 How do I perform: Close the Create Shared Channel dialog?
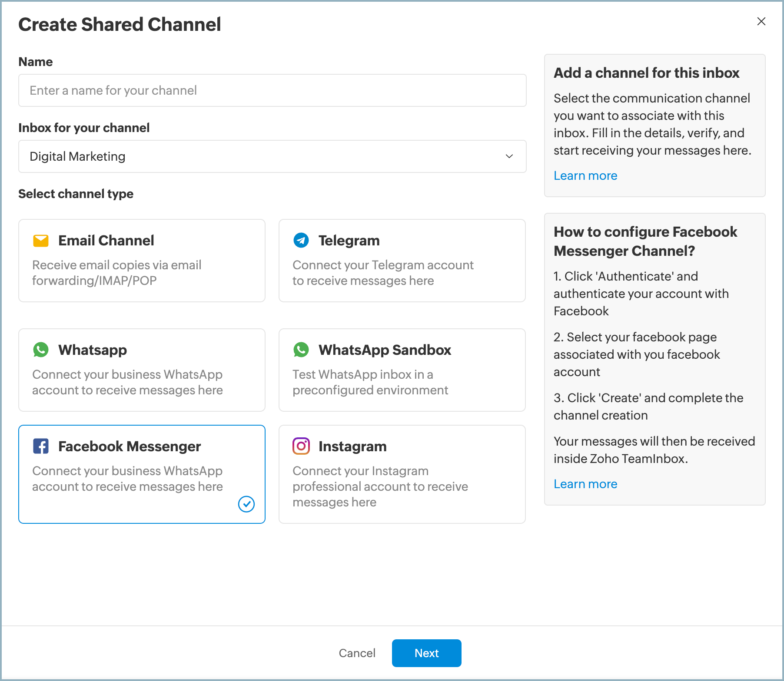click(x=761, y=21)
